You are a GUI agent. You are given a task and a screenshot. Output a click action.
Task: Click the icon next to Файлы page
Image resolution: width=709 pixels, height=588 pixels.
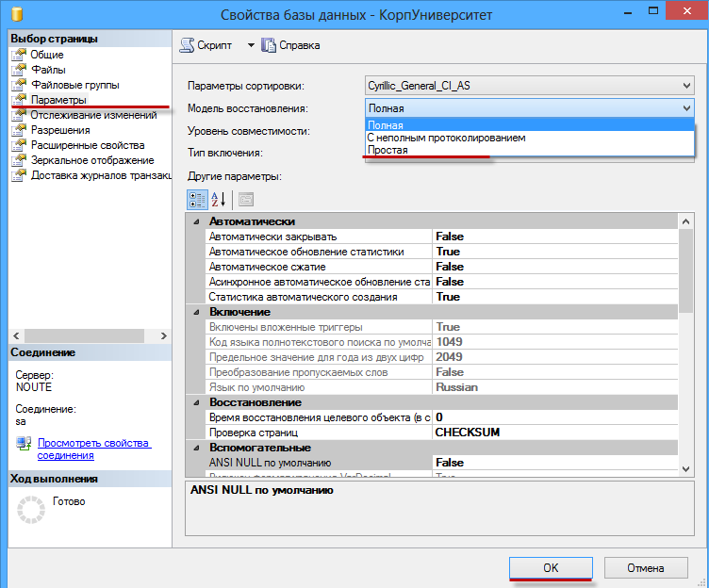19,70
